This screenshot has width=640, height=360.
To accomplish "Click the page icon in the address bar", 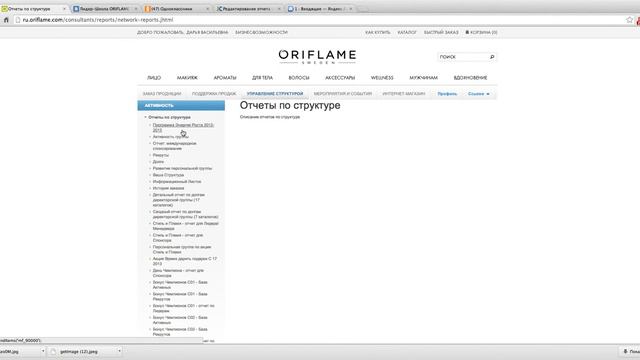I will pos(18,20).
